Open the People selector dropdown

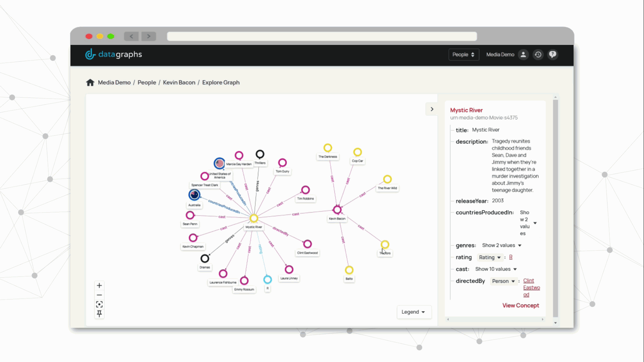[464, 55]
